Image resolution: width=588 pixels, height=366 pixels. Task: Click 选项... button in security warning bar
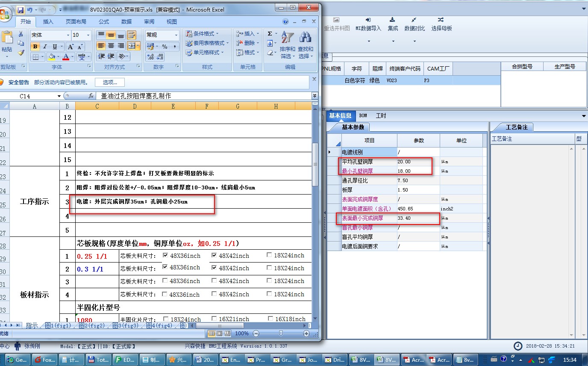pos(110,82)
